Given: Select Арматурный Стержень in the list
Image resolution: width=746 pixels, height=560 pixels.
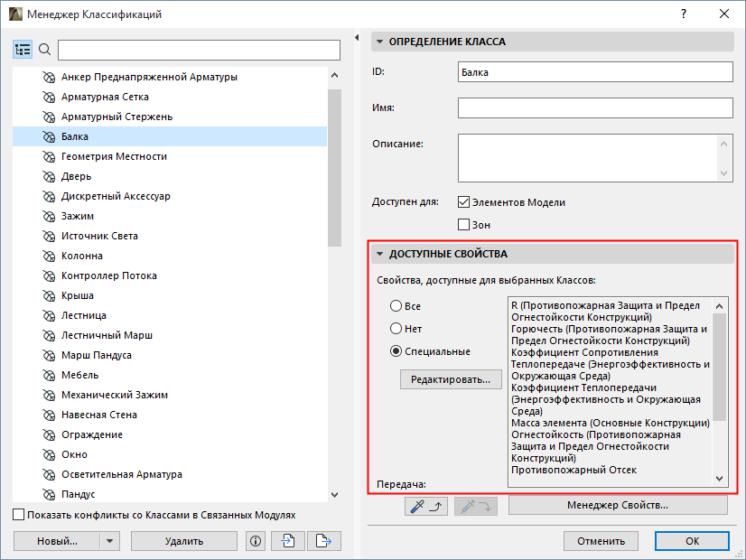Looking at the screenshot, I should (117, 117).
